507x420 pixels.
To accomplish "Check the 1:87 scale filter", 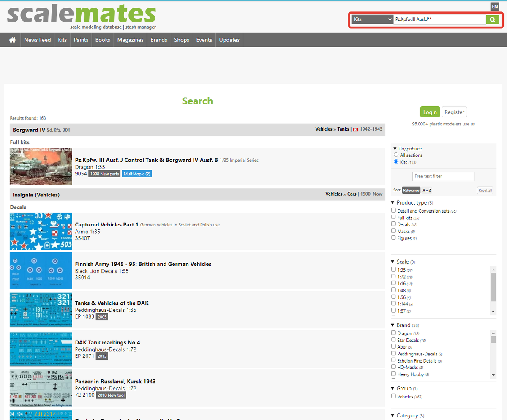I will (x=394, y=311).
